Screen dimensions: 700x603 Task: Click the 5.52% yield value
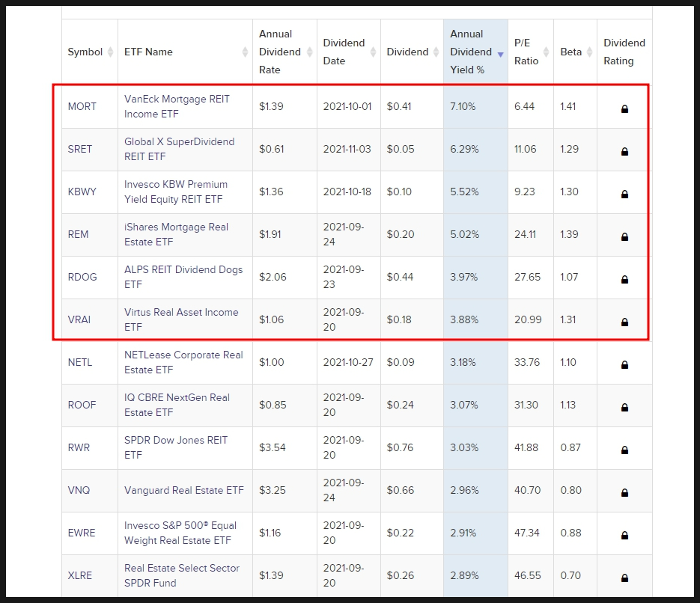pyautogui.click(x=464, y=192)
